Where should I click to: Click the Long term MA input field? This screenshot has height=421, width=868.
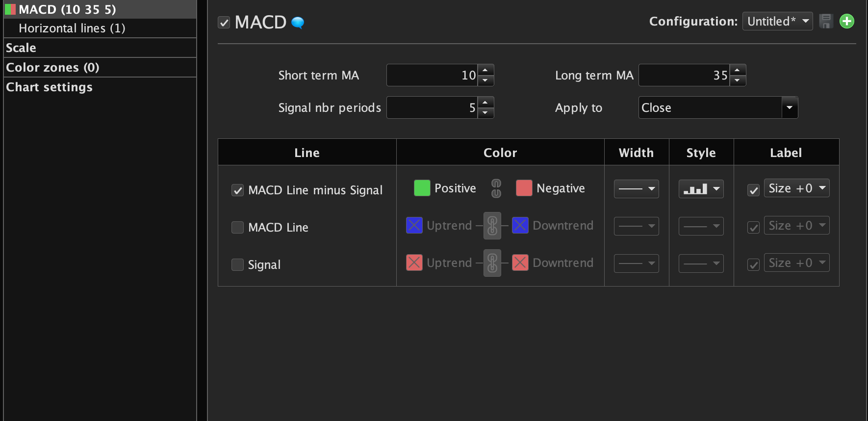pos(684,75)
